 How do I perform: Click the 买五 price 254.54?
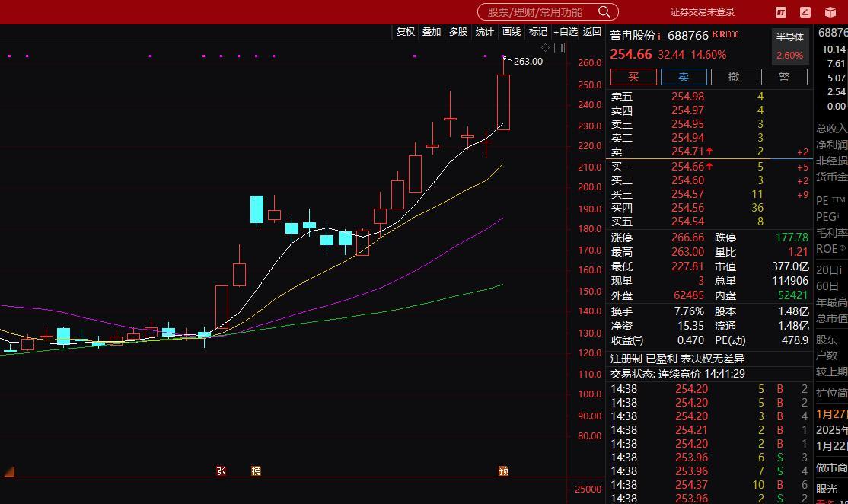(x=687, y=222)
